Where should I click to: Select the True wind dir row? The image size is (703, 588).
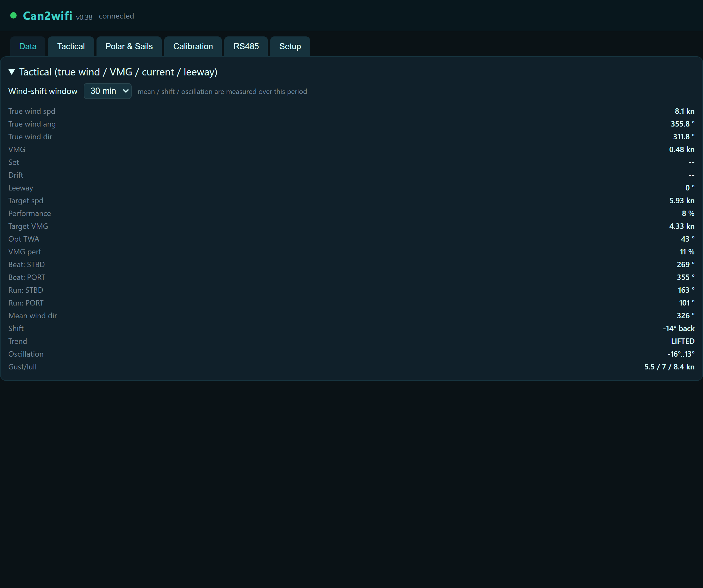click(351, 137)
